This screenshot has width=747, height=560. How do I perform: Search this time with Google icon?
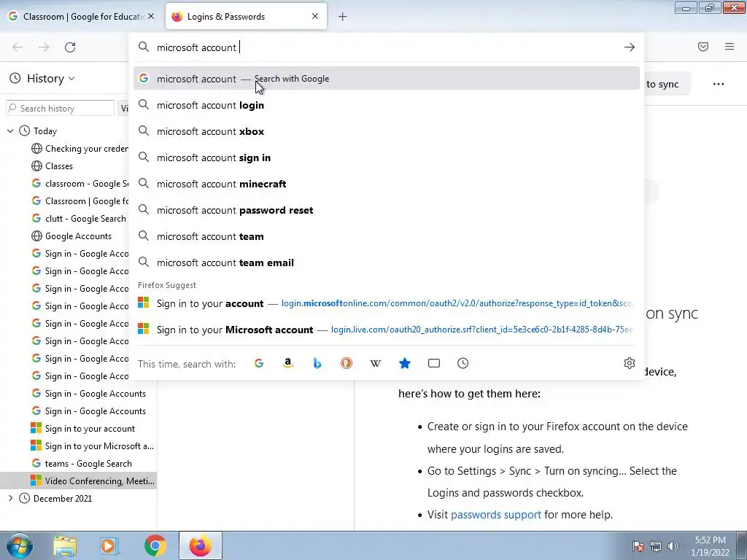pos(259,363)
